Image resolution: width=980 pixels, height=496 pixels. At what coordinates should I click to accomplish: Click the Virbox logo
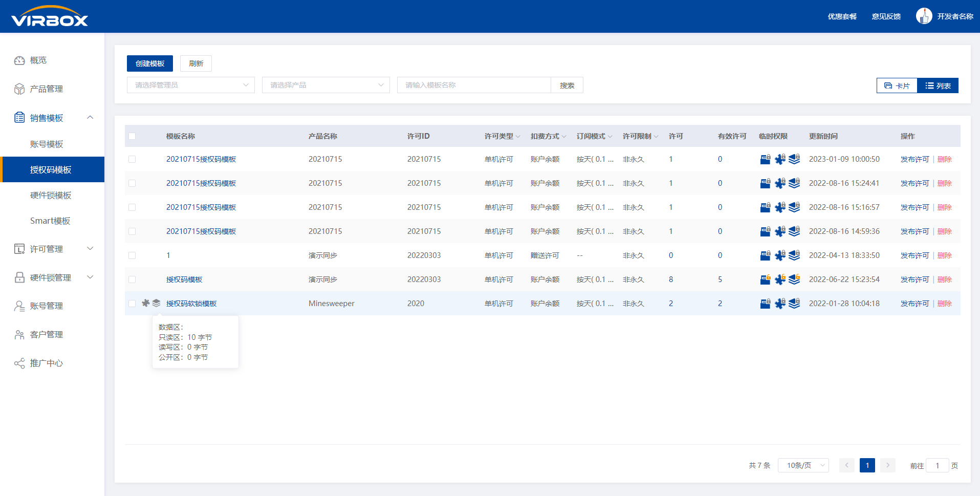(x=50, y=16)
